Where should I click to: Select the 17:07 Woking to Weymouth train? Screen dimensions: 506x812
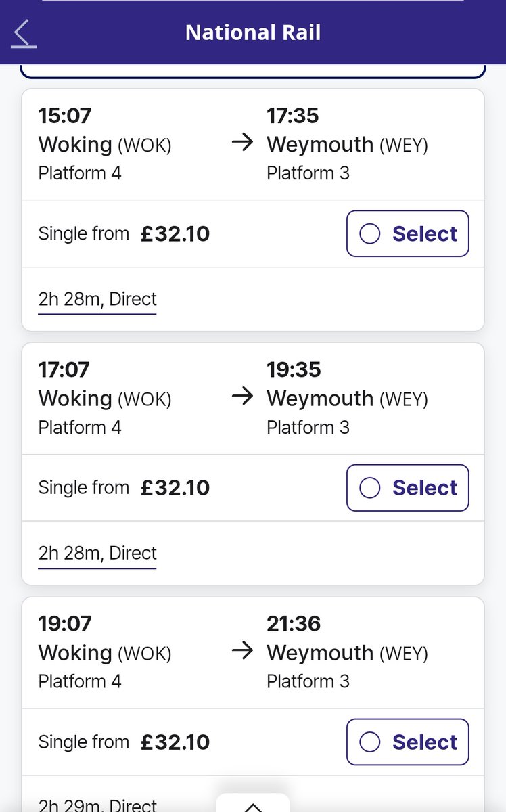407,488
